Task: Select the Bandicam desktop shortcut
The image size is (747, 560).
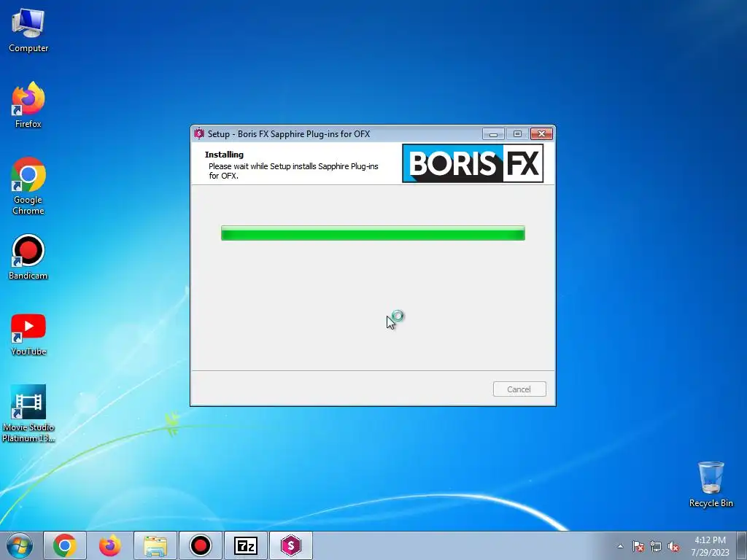Action: coord(28,257)
